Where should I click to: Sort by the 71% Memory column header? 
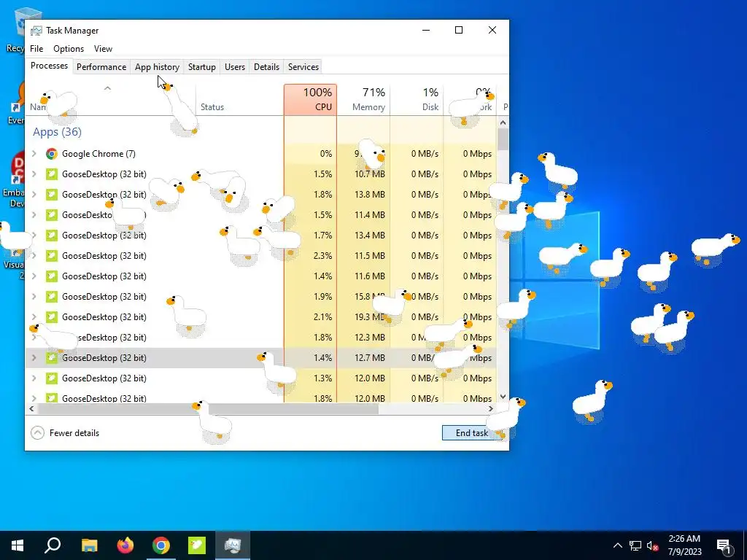coord(363,99)
